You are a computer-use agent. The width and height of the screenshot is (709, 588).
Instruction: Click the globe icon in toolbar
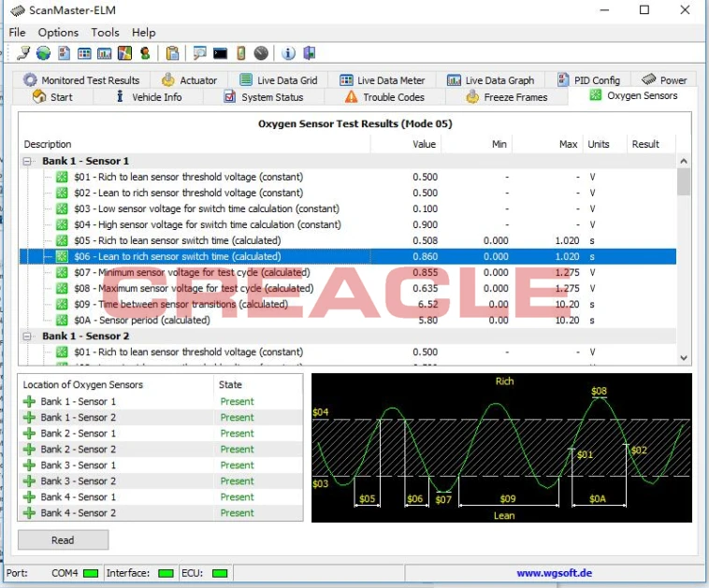tap(43, 53)
